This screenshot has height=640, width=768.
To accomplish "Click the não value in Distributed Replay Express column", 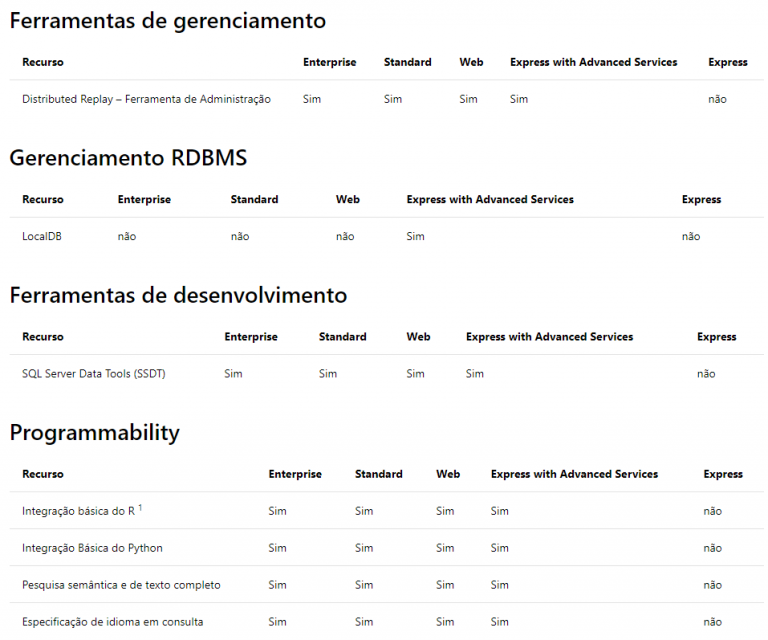I will click(x=717, y=99).
